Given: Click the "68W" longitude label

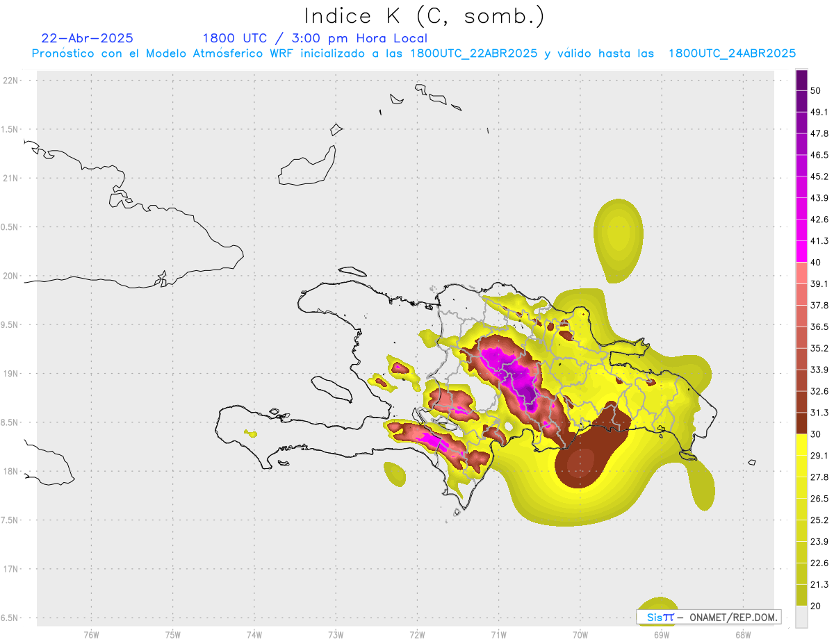Looking at the screenshot, I should coord(743,634).
